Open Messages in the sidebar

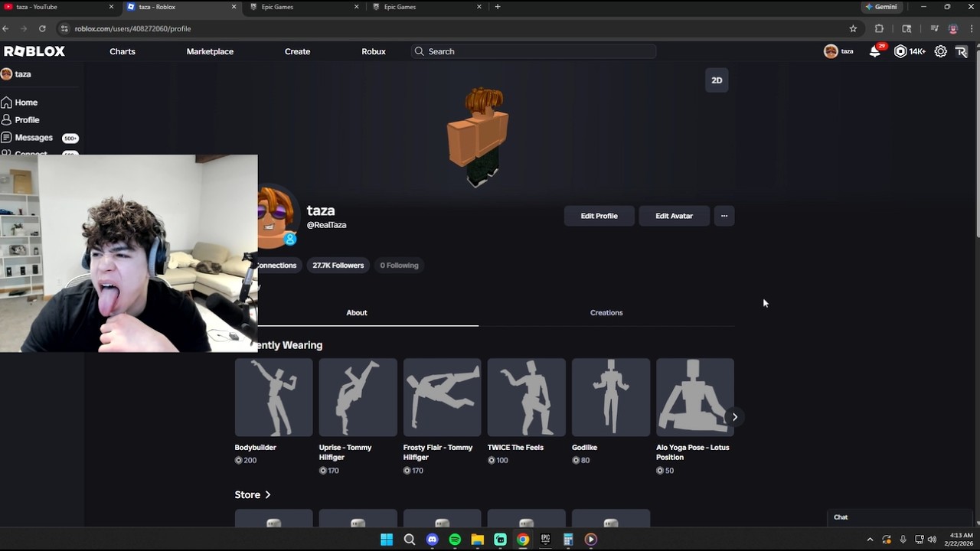40,138
